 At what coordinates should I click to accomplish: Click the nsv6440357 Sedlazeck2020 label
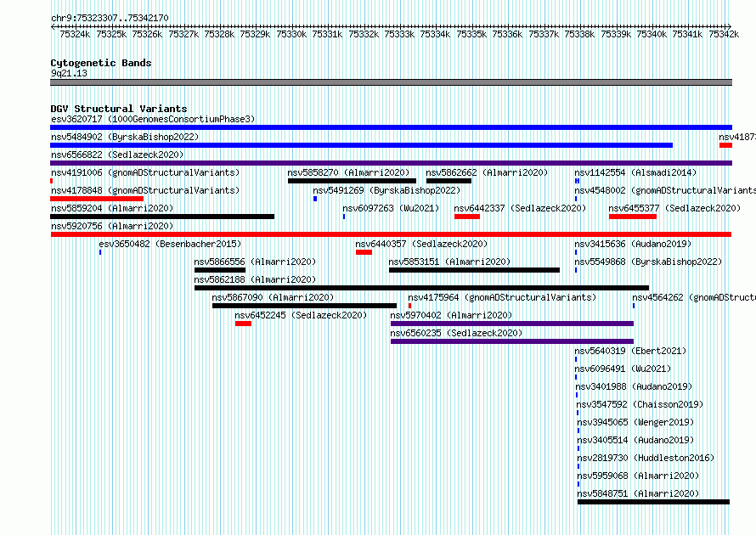[x=421, y=244]
